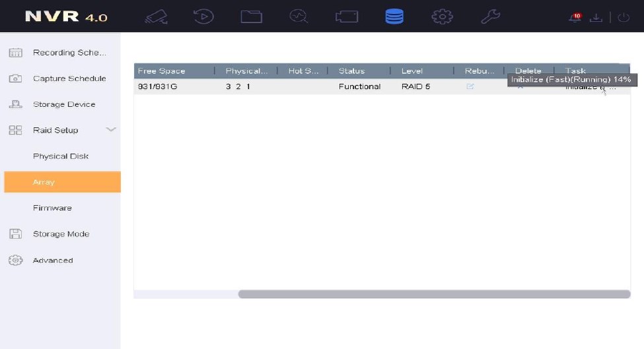Screen dimensions: 644x349
Task: Open Live View camera icon
Action: click(156, 16)
